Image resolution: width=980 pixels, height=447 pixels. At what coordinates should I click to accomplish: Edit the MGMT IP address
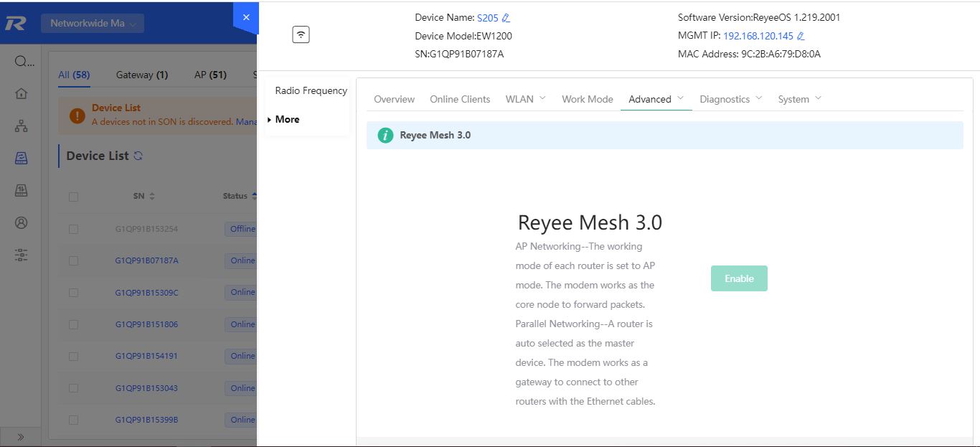[801, 36]
